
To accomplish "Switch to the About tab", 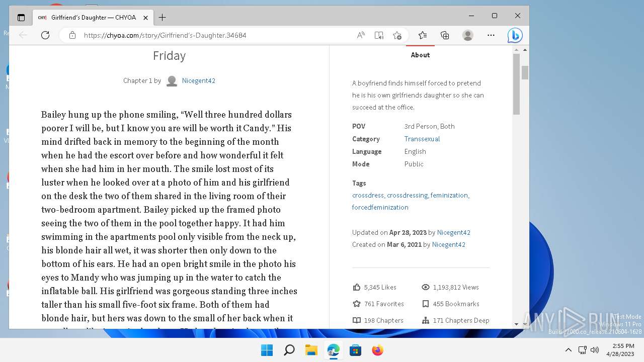I will [420, 55].
